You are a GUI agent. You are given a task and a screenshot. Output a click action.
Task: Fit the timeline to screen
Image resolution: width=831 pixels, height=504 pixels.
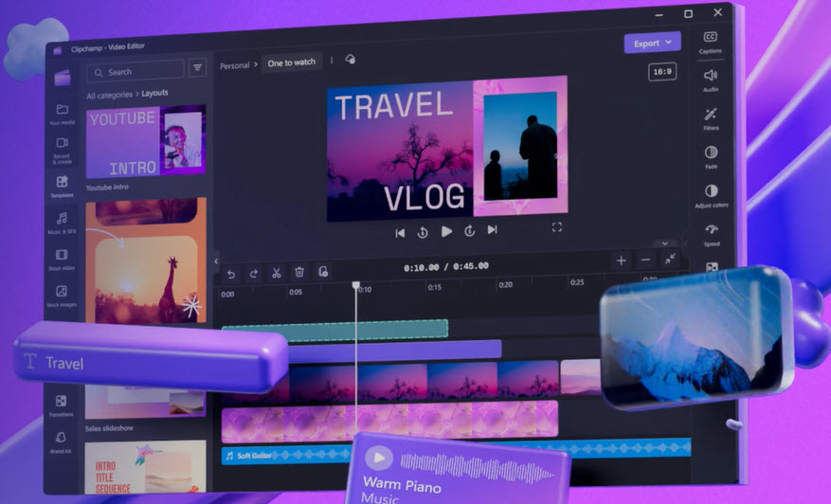670,259
